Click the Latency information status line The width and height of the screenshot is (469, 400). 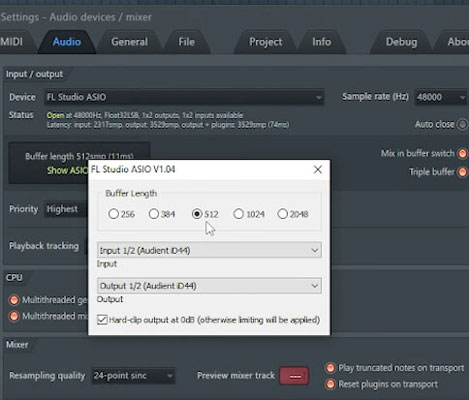coord(168,125)
